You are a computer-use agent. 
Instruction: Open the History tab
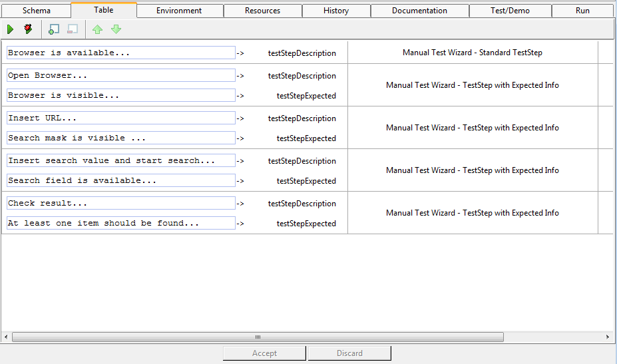pyautogui.click(x=335, y=11)
